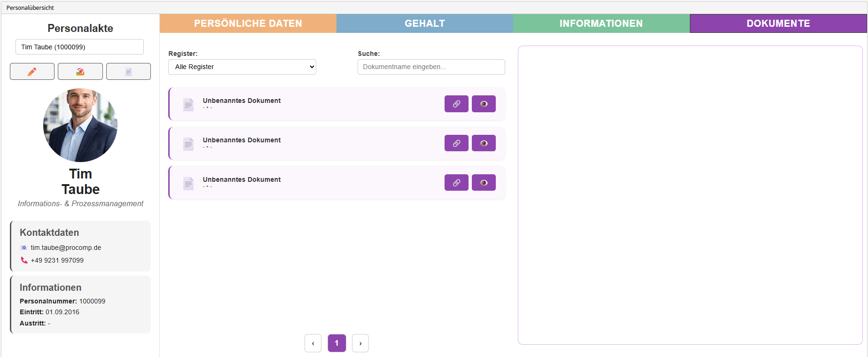This screenshot has height=357, width=868.
Task: Preview the first document with the eye button
Action: (x=484, y=104)
